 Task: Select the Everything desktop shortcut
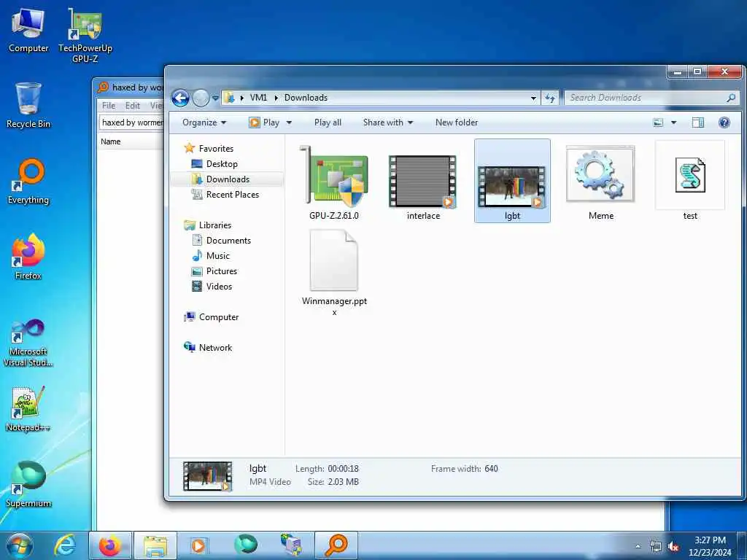tap(28, 182)
